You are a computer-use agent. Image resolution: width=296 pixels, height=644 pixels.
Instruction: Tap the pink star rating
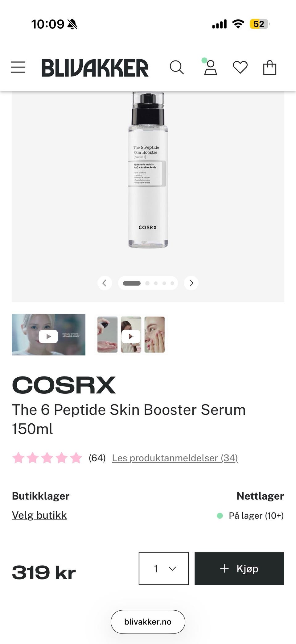pos(47,458)
